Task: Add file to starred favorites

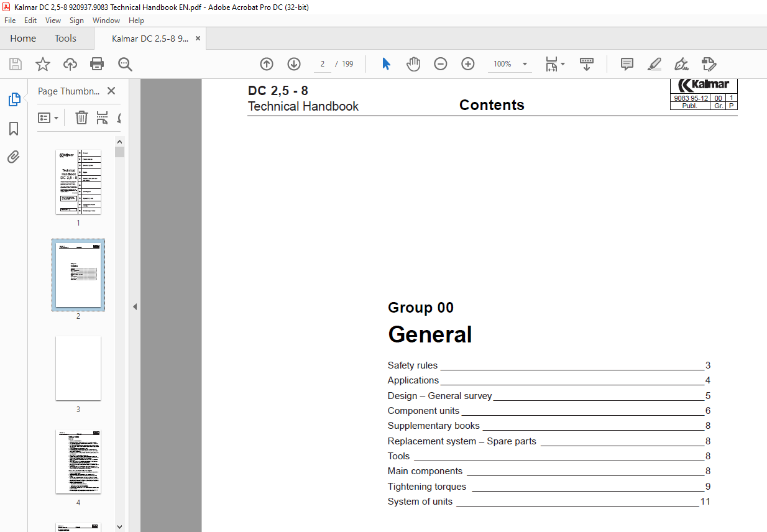Action: (42, 64)
